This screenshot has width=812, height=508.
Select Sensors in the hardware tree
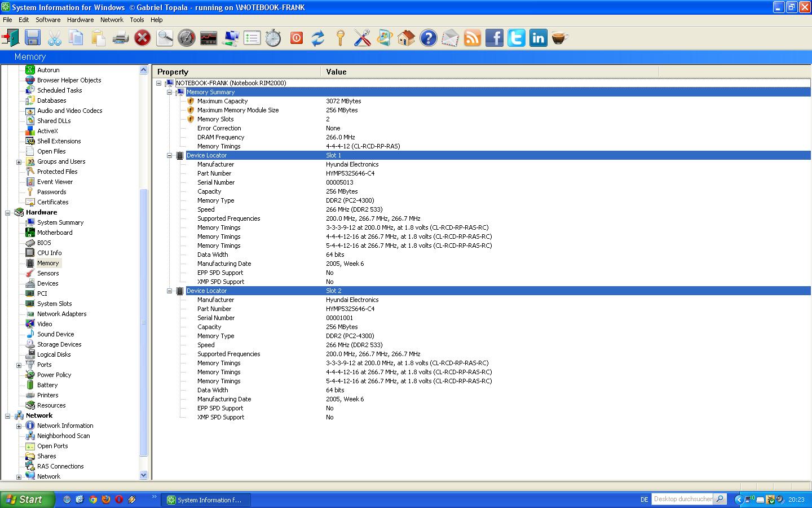pyautogui.click(x=48, y=273)
